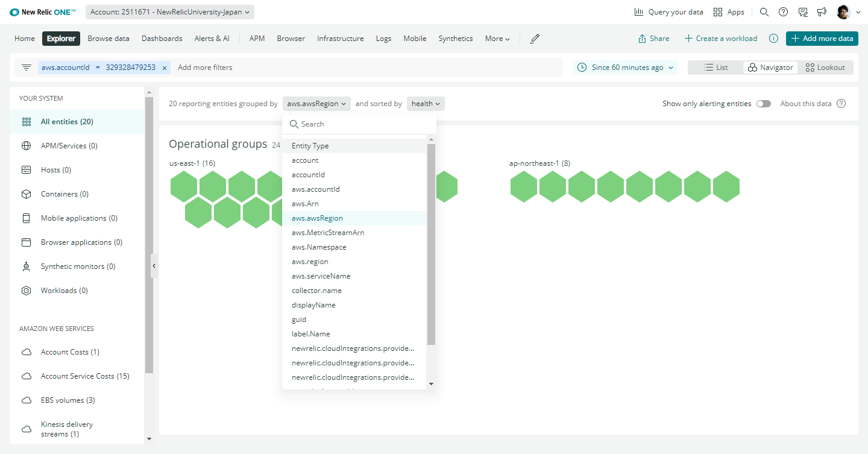Remove the aws.accountId filter chip

click(x=164, y=68)
